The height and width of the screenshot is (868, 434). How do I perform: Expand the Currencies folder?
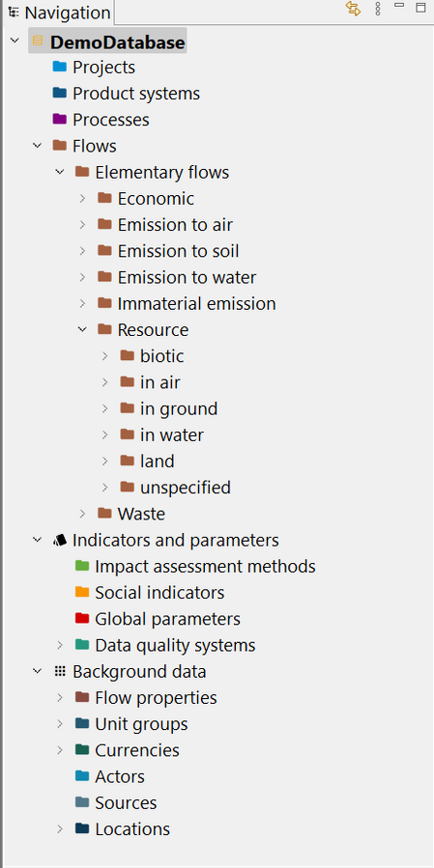pos(61,750)
